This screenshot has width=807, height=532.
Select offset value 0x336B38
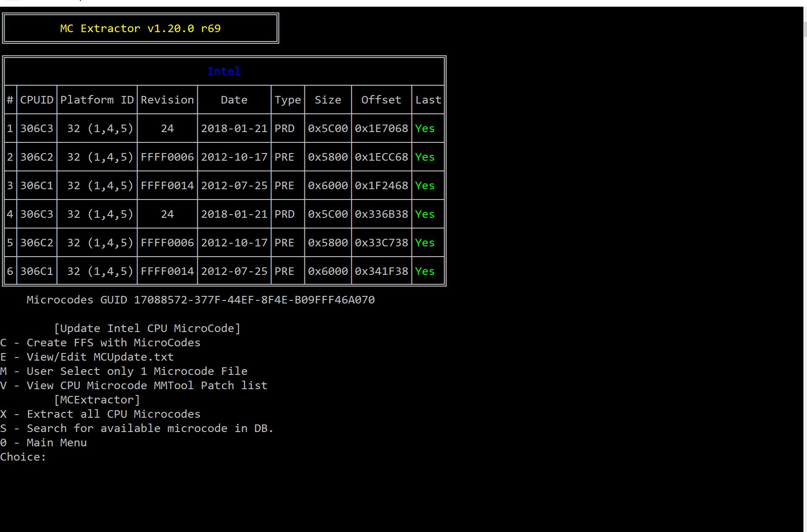(382, 214)
